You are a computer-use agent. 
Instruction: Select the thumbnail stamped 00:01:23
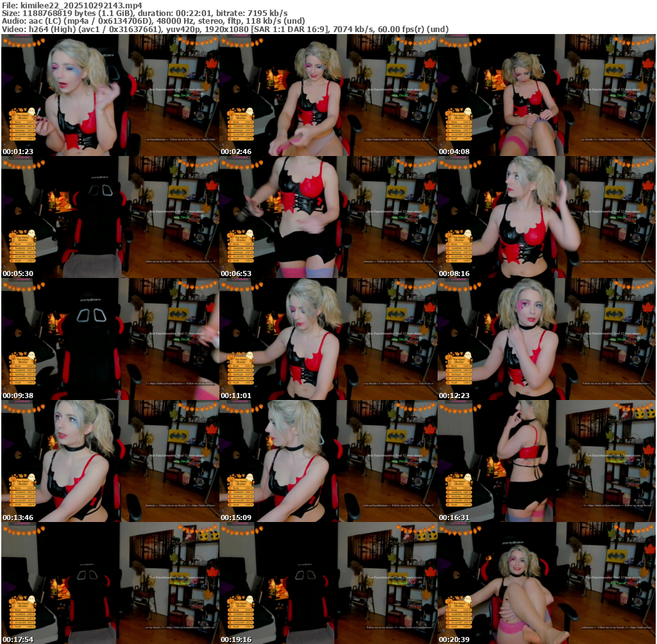click(110, 95)
